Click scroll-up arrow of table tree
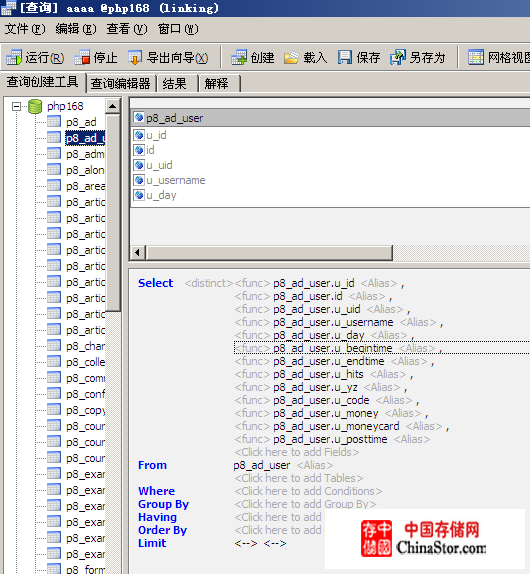 (x=113, y=107)
